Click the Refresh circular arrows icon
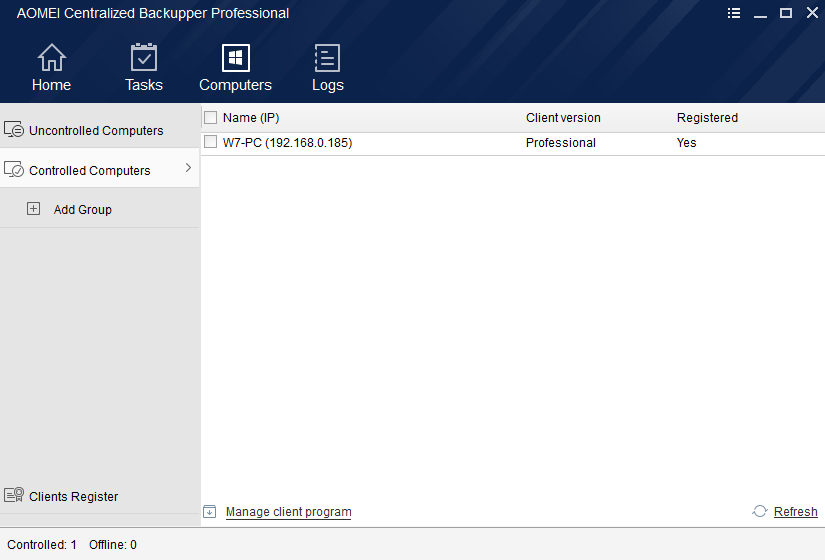Screen dimensions: 825x560 (760, 511)
